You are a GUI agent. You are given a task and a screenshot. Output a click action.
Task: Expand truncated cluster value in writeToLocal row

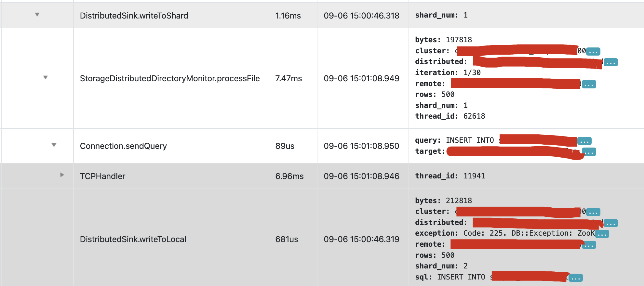pyautogui.click(x=593, y=212)
